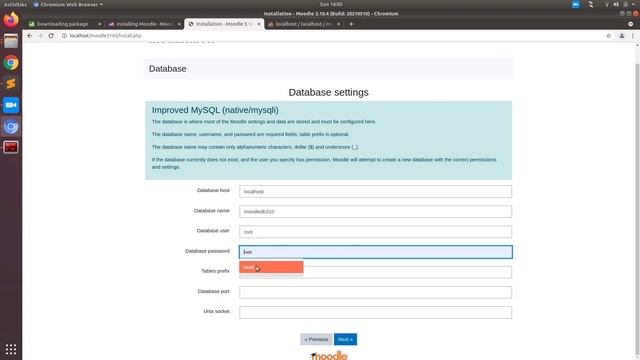Close the Installation - Moodle tab

[259, 24]
